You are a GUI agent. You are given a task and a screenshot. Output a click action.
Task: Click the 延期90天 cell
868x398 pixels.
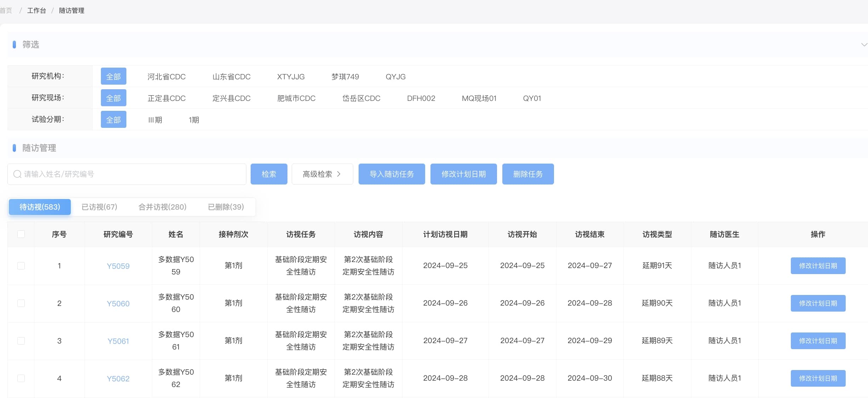(657, 303)
